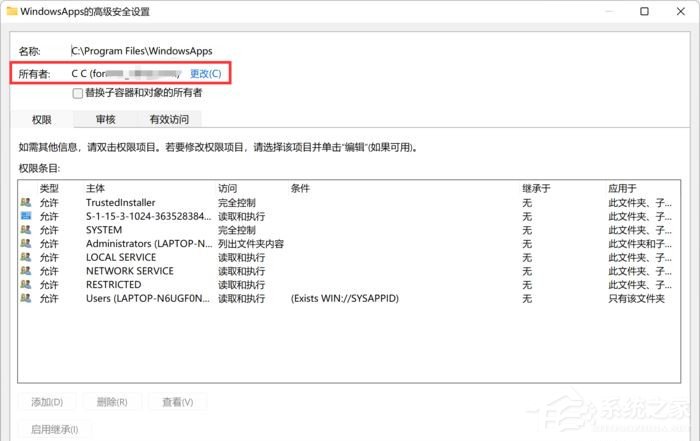The image size is (700, 441).
Task: Click the 应用于 column header
Action: (x=622, y=188)
